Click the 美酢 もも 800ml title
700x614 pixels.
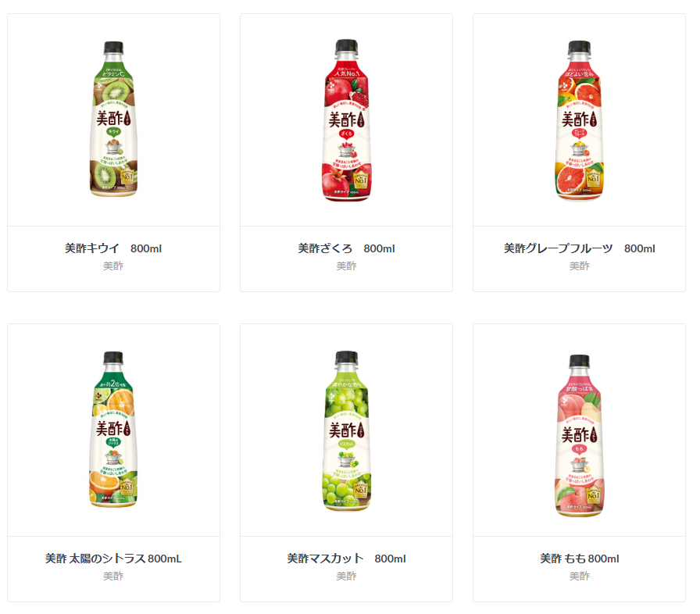pos(579,559)
